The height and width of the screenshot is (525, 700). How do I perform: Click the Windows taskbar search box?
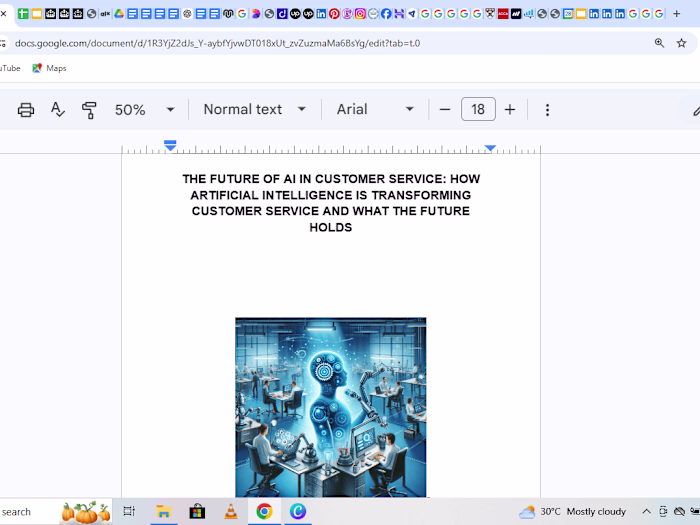55,512
